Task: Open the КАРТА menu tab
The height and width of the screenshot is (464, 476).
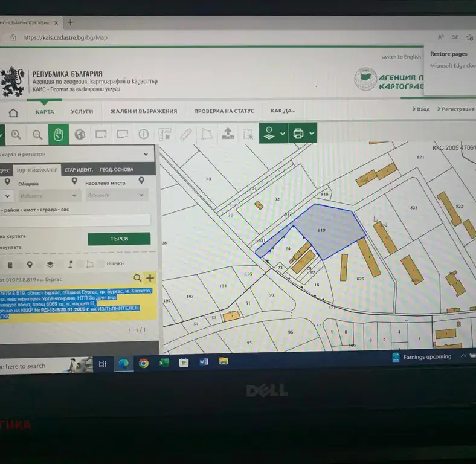Action: 45,111
